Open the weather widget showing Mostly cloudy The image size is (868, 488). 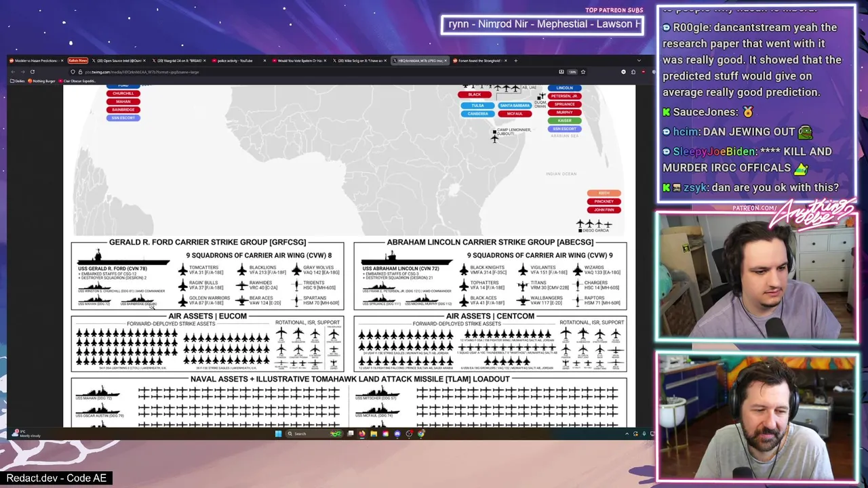coord(27,434)
